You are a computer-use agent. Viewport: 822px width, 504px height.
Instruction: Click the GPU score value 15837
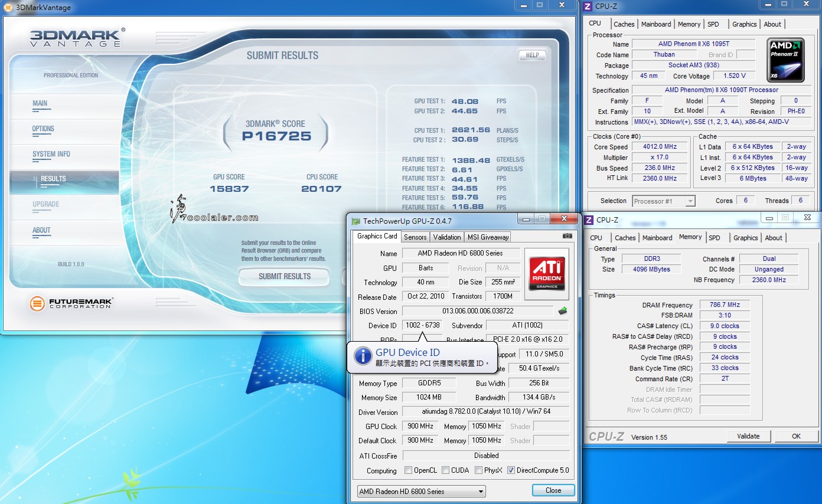(x=229, y=189)
